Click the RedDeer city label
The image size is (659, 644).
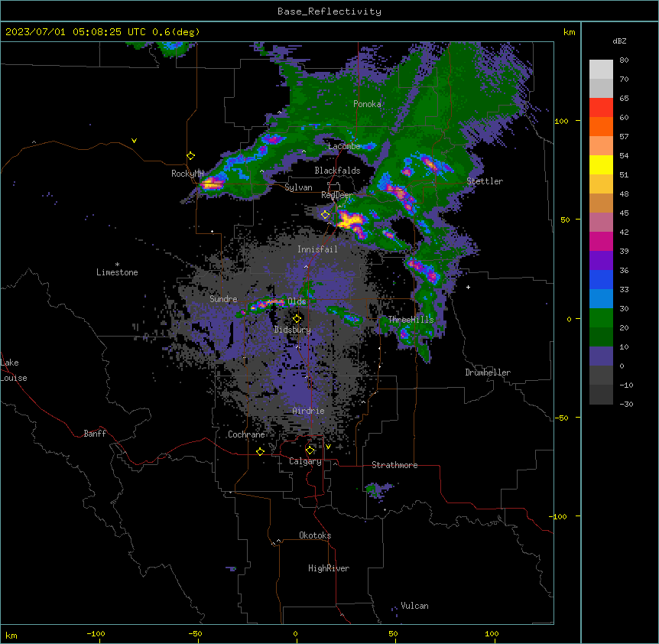(x=337, y=195)
